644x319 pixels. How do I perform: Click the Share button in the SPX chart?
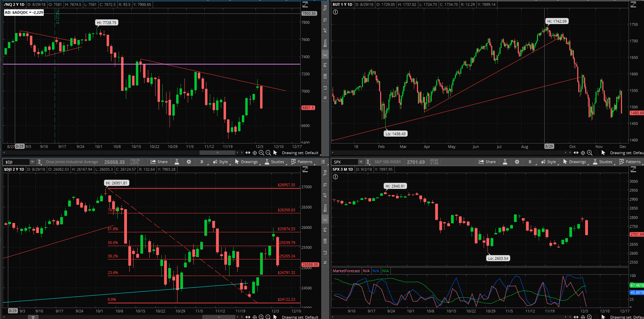[487, 162]
